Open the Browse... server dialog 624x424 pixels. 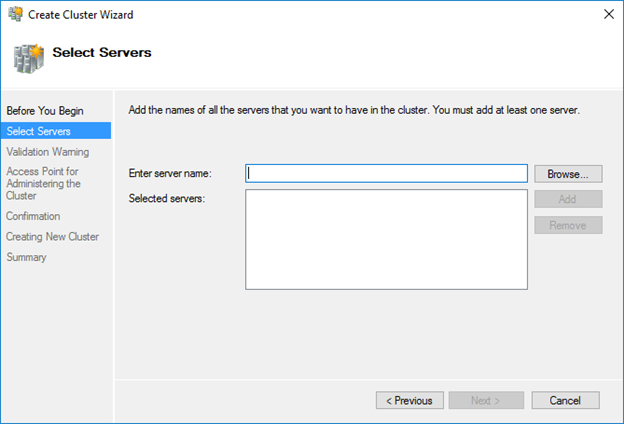coord(568,174)
